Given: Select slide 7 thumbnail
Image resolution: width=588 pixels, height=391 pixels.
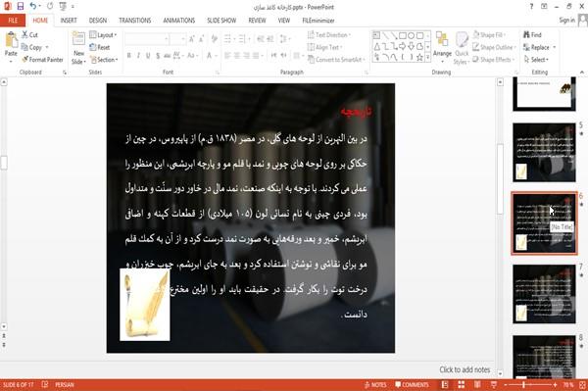Looking at the screenshot, I should pyautogui.click(x=544, y=294).
